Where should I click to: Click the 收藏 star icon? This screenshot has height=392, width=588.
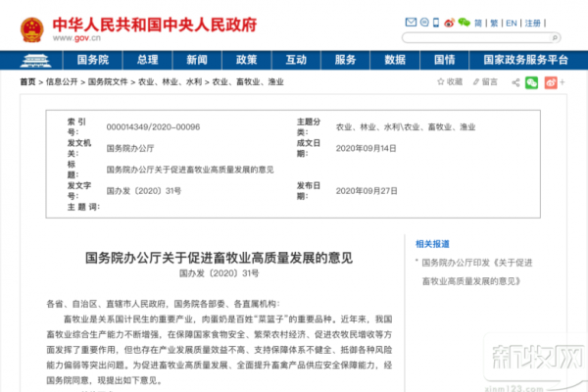tap(441, 81)
